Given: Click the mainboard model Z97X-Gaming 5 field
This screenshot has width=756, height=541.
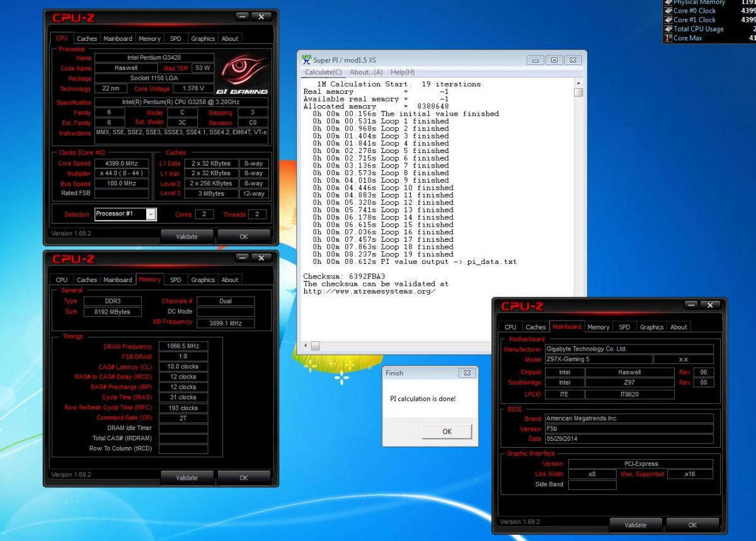Looking at the screenshot, I should point(597,359).
